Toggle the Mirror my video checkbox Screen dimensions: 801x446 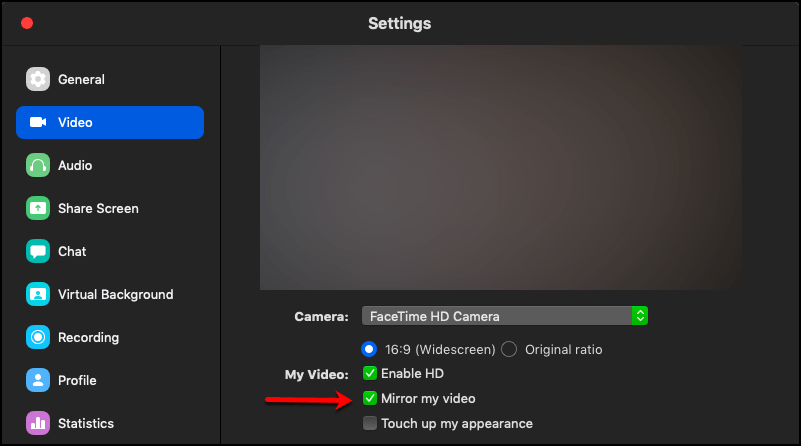point(370,398)
